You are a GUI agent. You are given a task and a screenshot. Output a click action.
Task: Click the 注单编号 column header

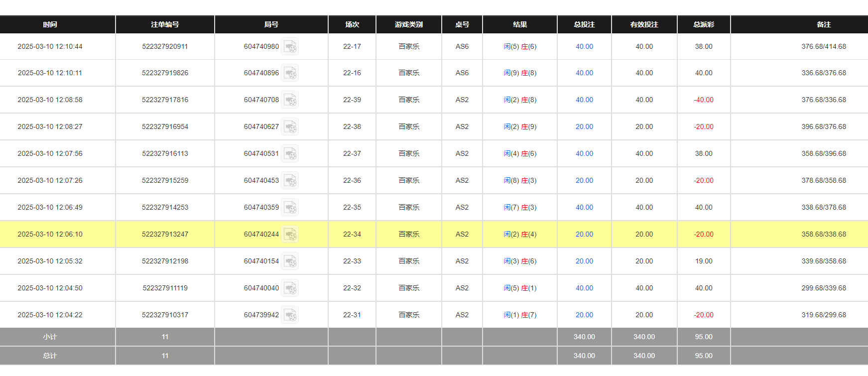click(165, 24)
